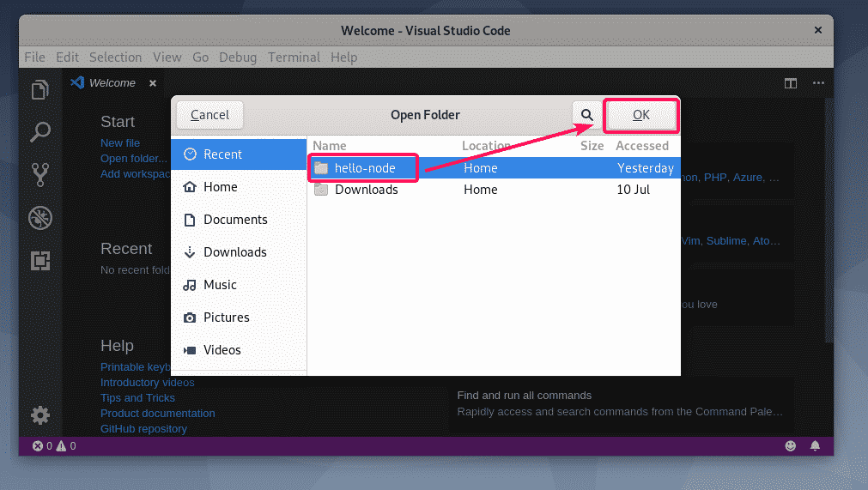Open the Manage gear icon
868x490 pixels.
point(40,416)
